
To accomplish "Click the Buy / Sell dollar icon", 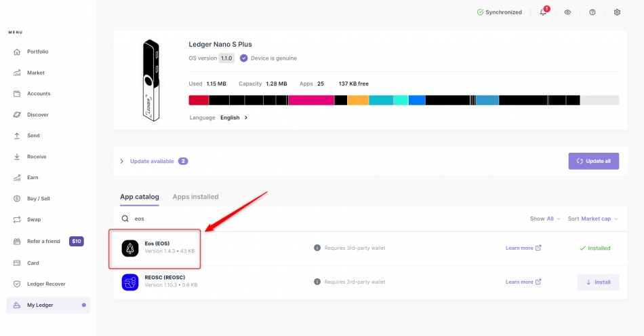I will [x=17, y=199].
